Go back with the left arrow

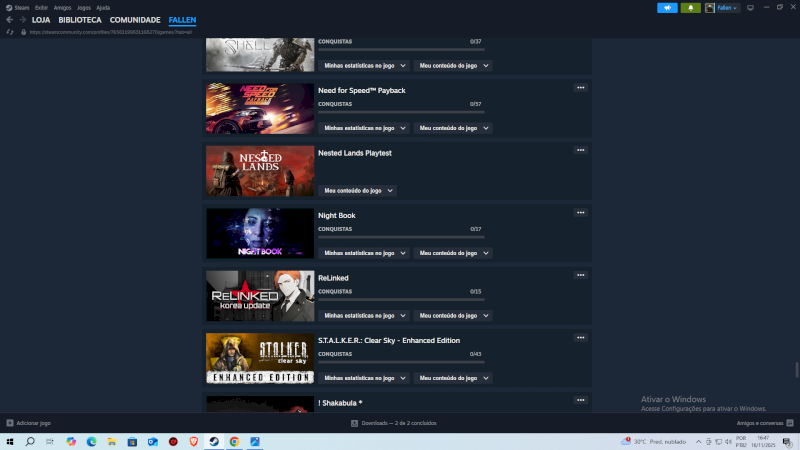10,20
